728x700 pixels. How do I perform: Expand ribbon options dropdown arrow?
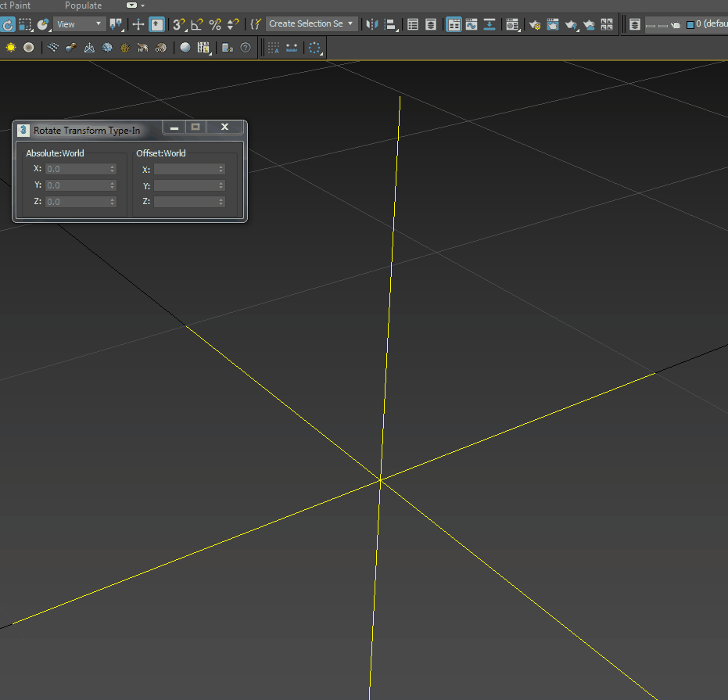142,5
